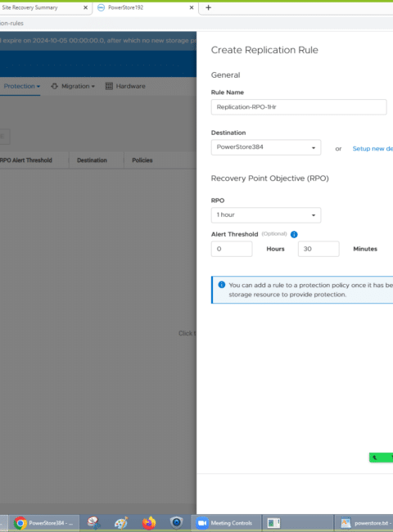Screen dimensions: 393x532
Task: Open a new browser tab
Action: click(x=209, y=7)
